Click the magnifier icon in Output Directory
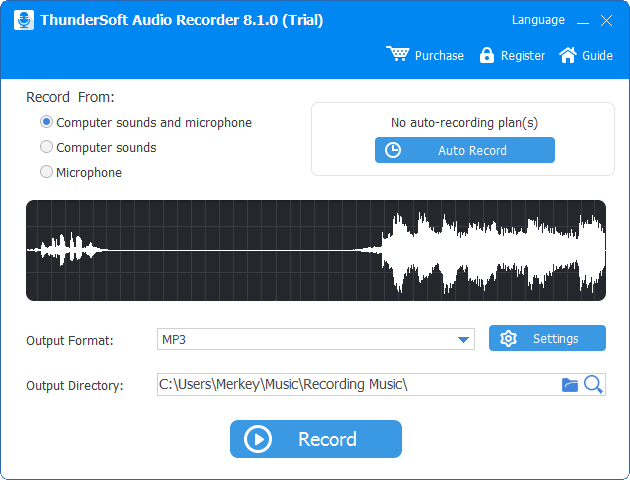The height and width of the screenshot is (480, 630). (x=593, y=384)
